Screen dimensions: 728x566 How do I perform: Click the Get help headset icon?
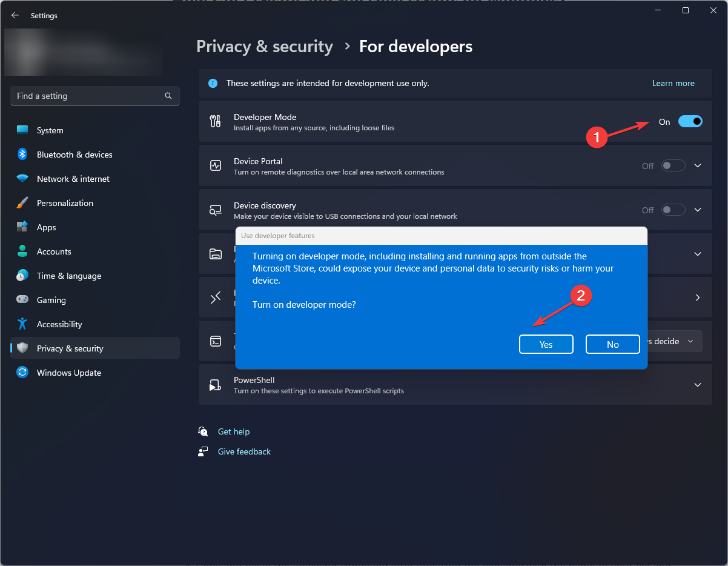point(203,431)
